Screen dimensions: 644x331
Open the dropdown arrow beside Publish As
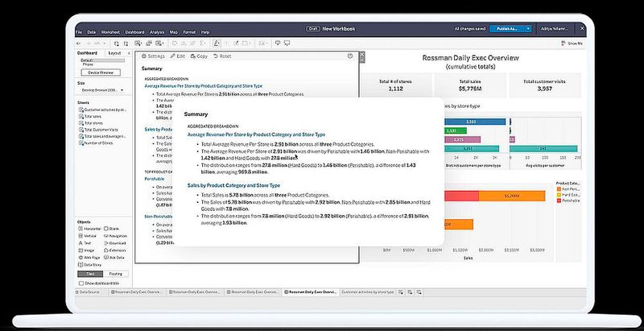click(528, 29)
